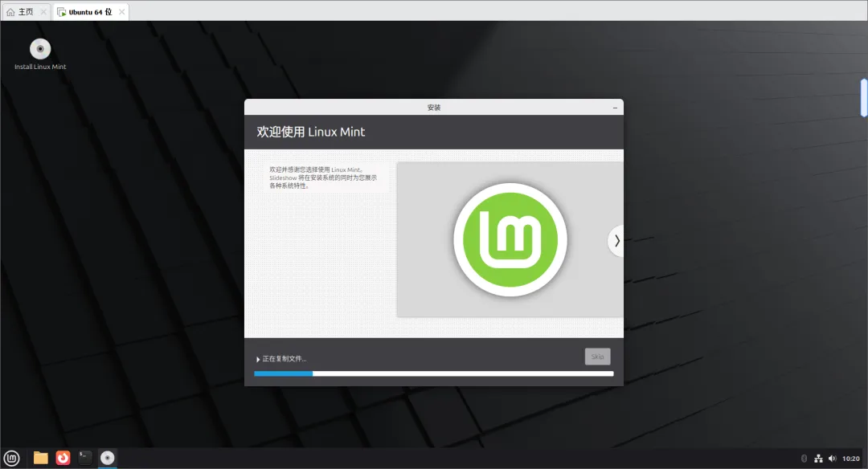Advance slideshow with the next arrow
The image size is (868, 469).
coord(616,241)
